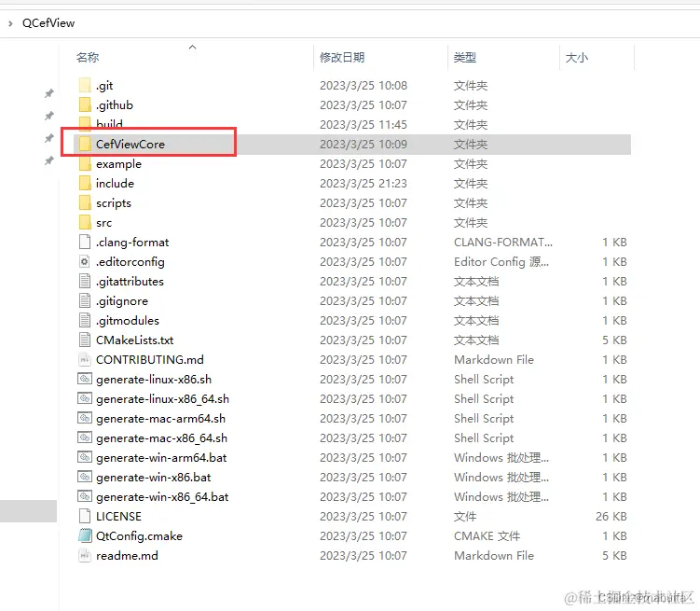Click the readme.md markdown icon

click(85, 556)
